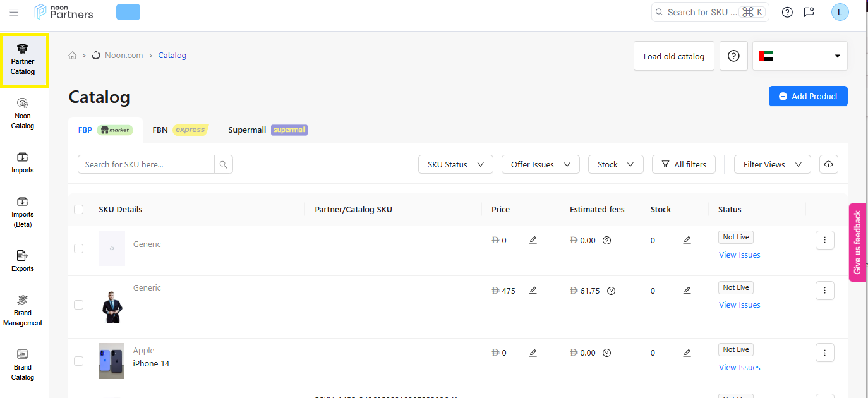Viewport: 868px width, 398px height.
Task: Open more options for iPhone 14 row
Action: tap(825, 353)
